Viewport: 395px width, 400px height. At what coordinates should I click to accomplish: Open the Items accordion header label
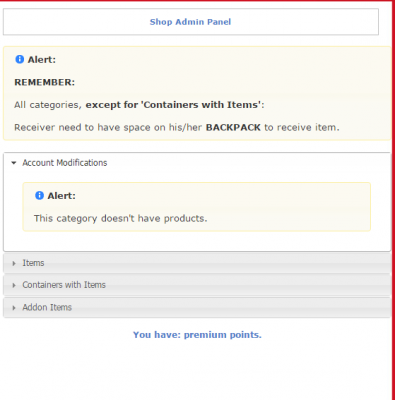(x=33, y=263)
